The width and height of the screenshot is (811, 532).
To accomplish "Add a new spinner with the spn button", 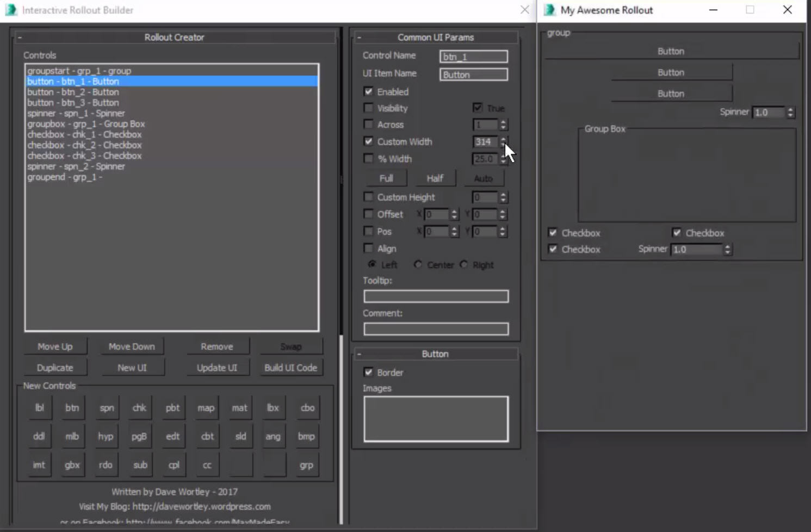I will (x=107, y=408).
